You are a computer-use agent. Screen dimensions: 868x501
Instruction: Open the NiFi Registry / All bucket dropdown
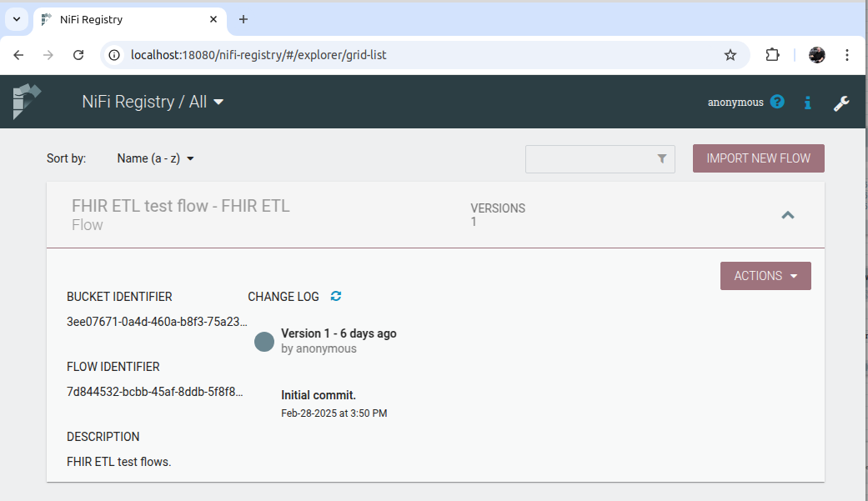[153, 102]
